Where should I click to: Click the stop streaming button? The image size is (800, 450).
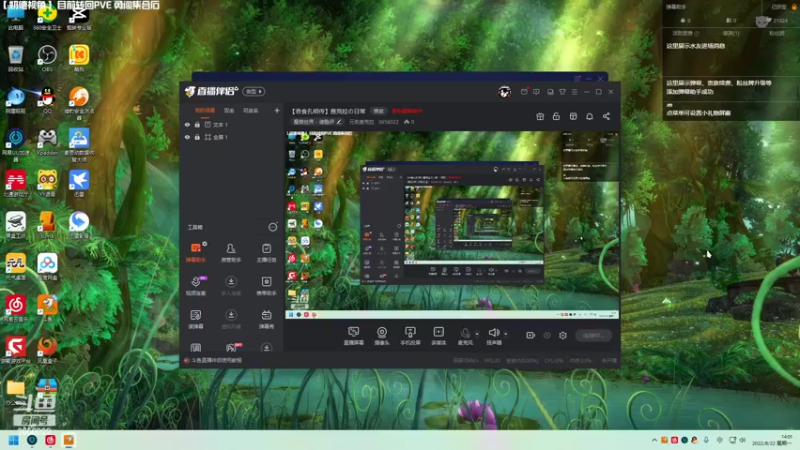(x=593, y=335)
